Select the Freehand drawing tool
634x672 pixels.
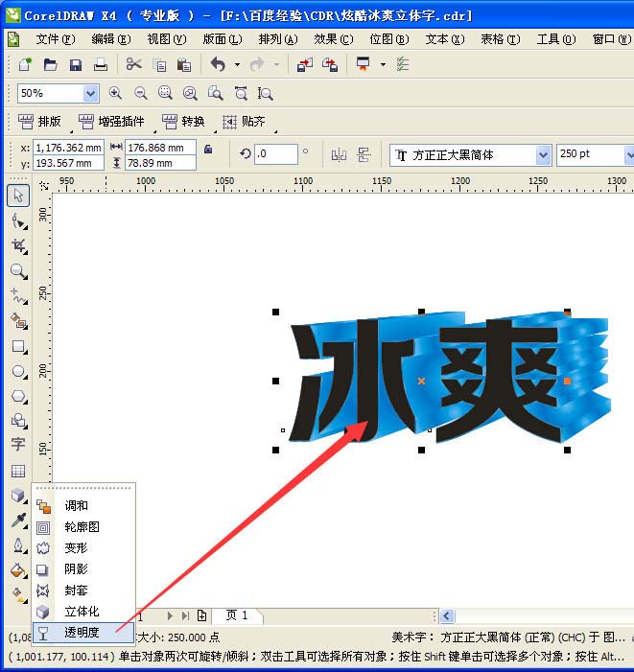coord(18,295)
